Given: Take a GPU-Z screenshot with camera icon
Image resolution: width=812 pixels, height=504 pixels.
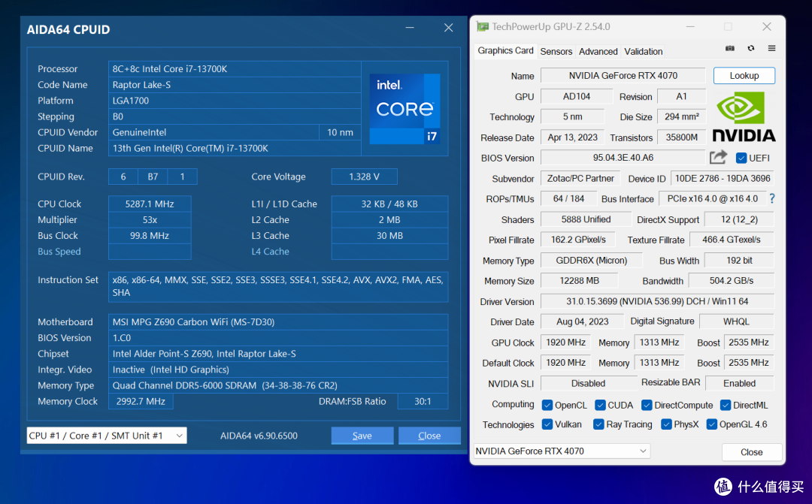Looking at the screenshot, I should (x=729, y=48).
